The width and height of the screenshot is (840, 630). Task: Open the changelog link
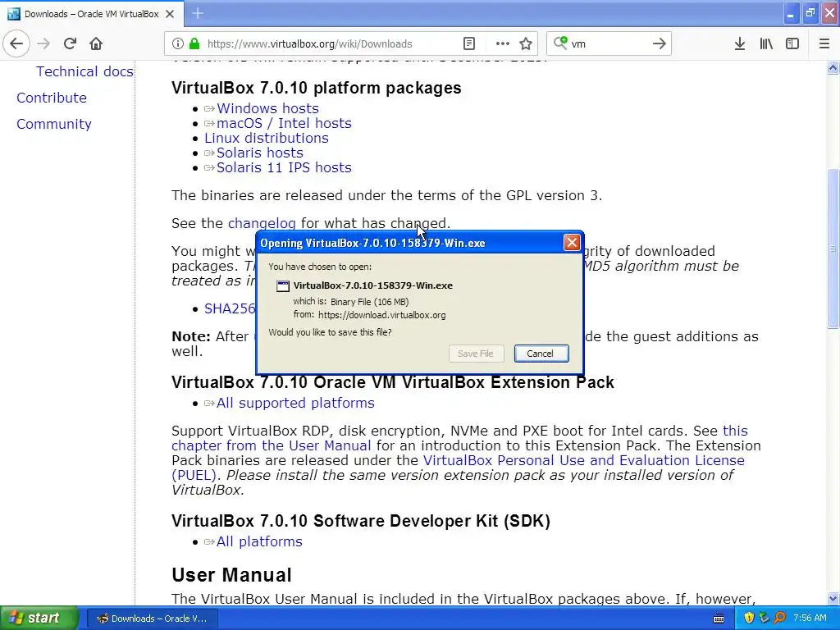click(x=262, y=223)
